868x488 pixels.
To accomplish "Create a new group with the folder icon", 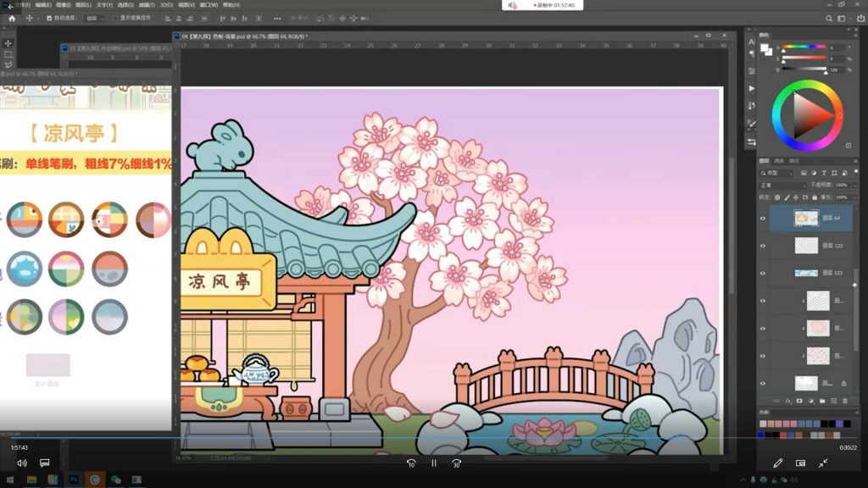I will (822, 400).
